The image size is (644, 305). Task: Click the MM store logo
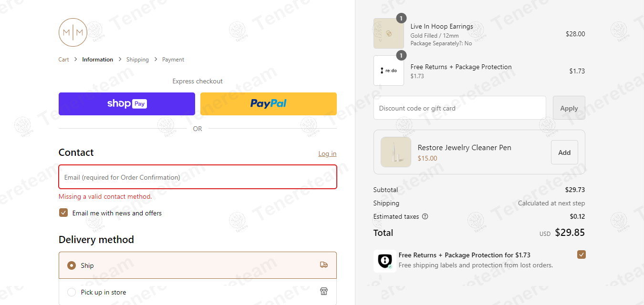pyautogui.click(x=73, y=32)
